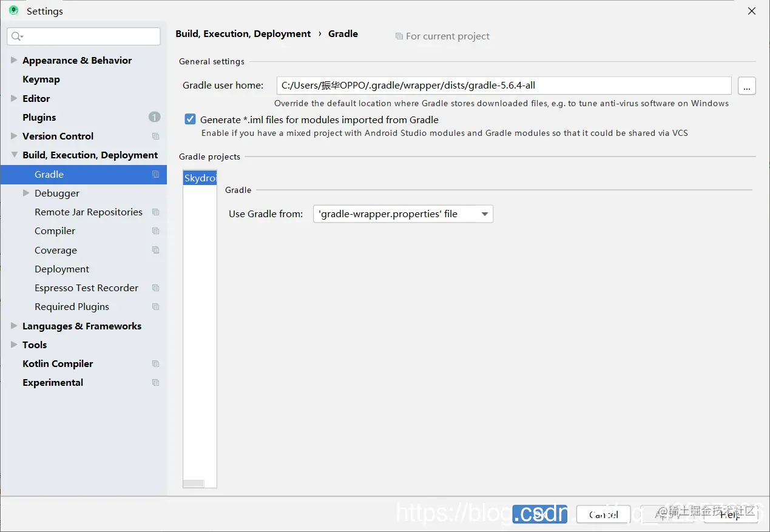The image size is (770, 532).
Task: Expand the Languages & Frameworks section
Action: [14, 326]
